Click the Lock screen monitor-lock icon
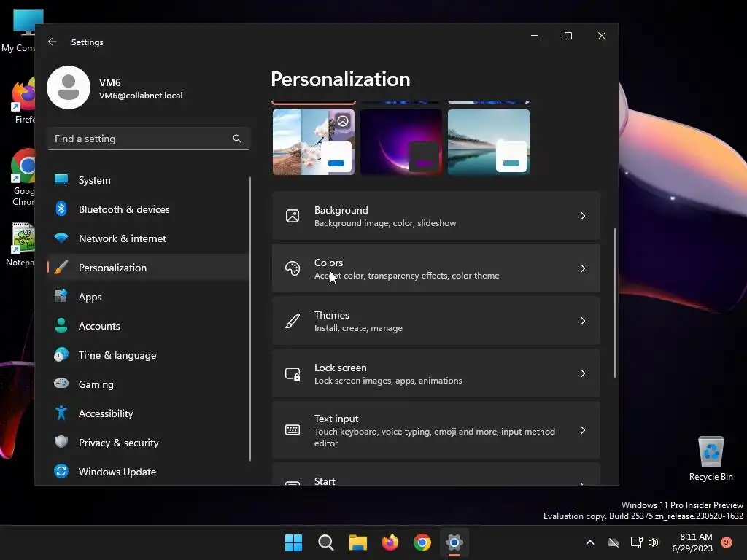Screen dimensions: 747x560 (293, 374)
